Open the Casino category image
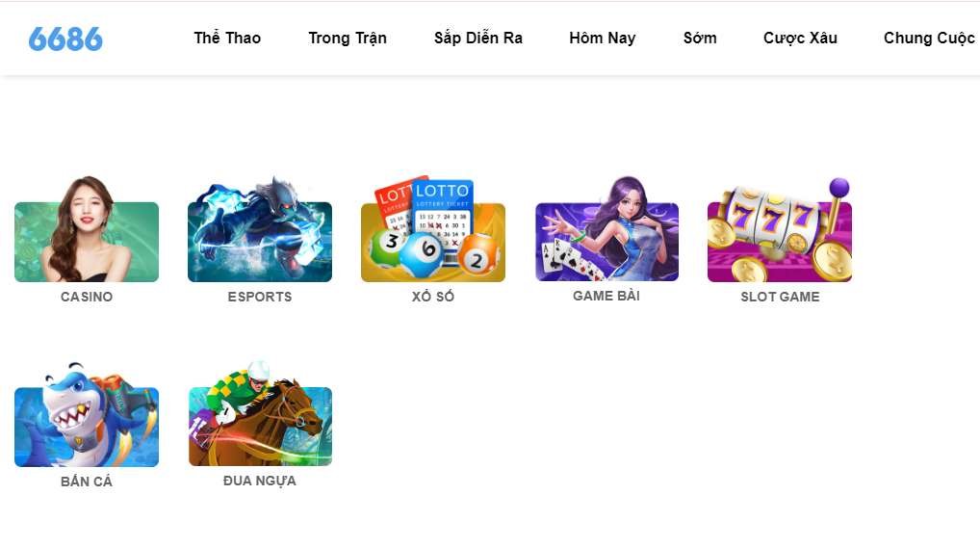Image resolution: width=980 pixels, height=547 pixels. [x=87, y=229]
